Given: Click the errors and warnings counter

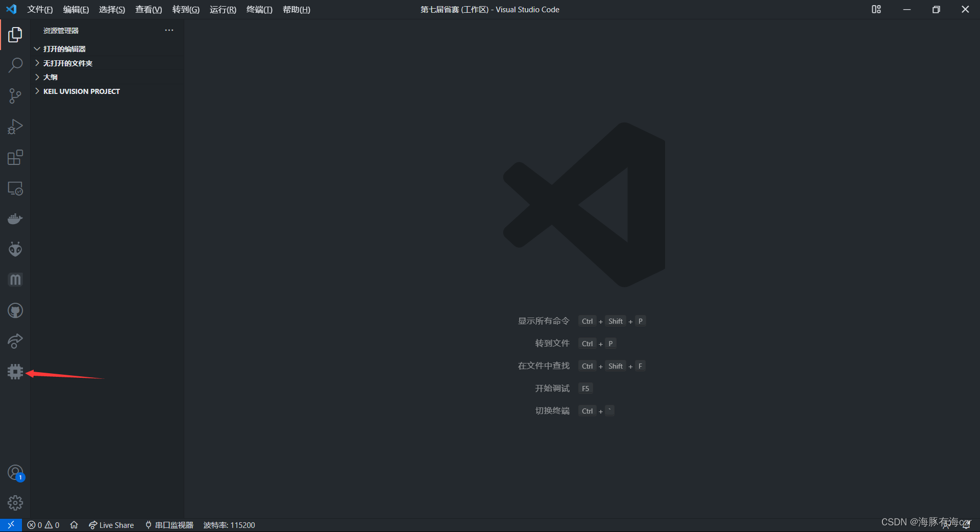Looking at the screenshot, I should tap(43, 525).
